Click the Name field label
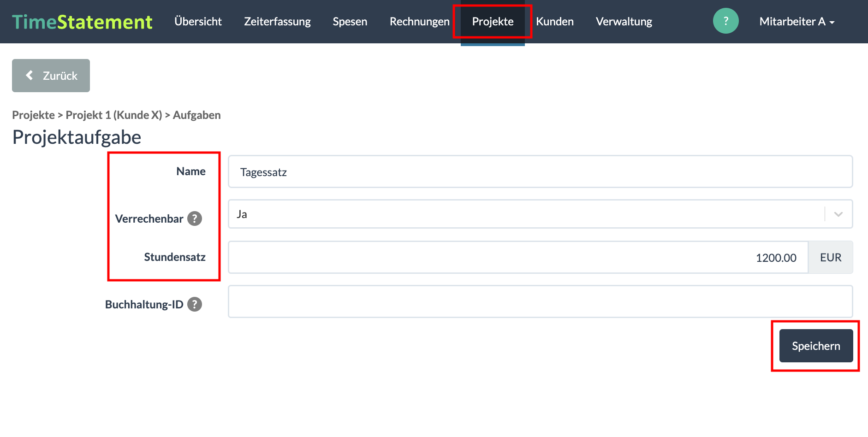Viewport: 868px width, 437px height. [191, 171]
